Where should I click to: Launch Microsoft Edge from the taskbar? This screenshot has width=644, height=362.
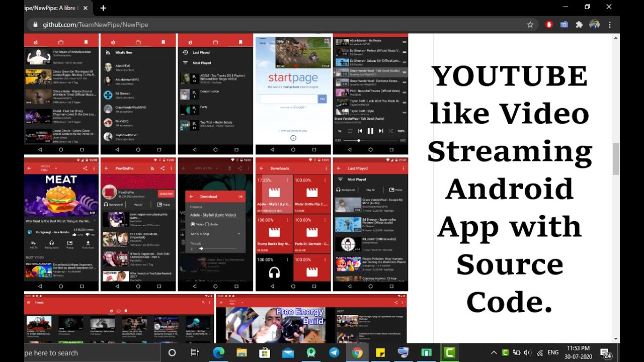click(x=218, y=352)
